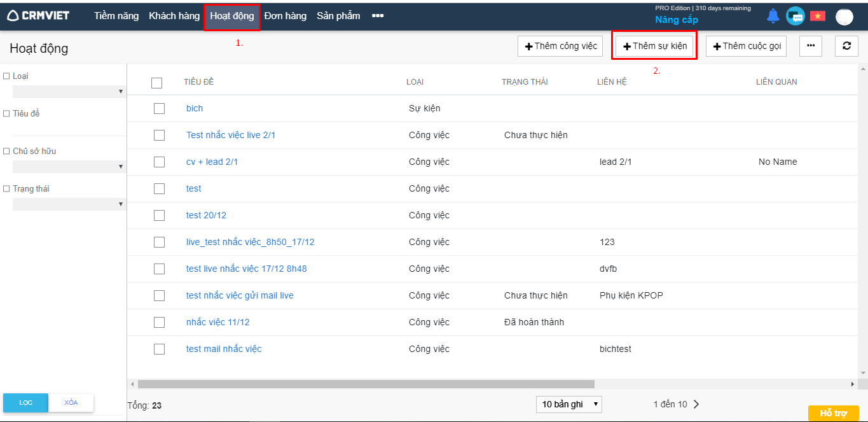Screen dimensions: 868x422
Task: Open the chat messages icon
Action: click(x=795, y=17)
